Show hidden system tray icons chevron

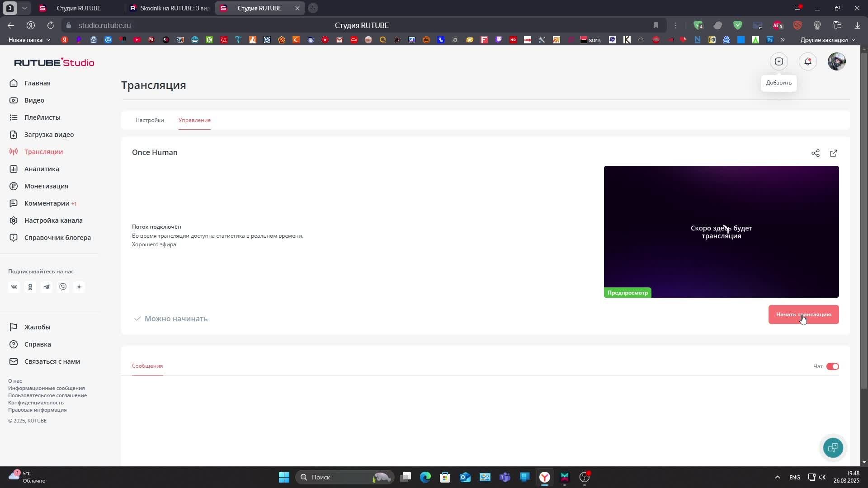tap(777, 477)
